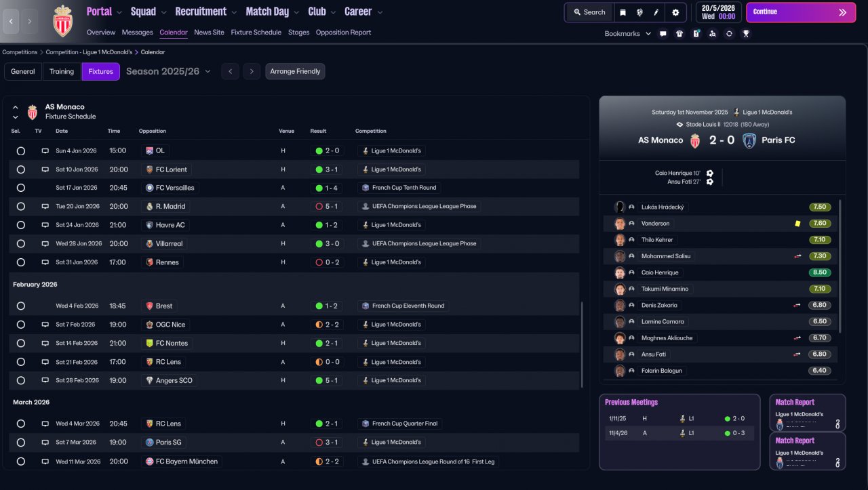868x490 pixels.
Task: Select the OGC Nice fixture radio button
Action: tap(21, 325)
